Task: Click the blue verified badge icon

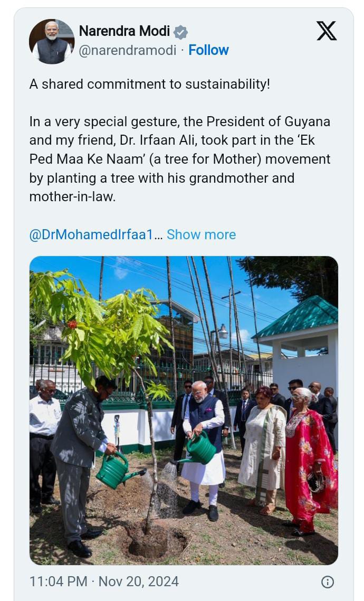Action: (181, 32)
